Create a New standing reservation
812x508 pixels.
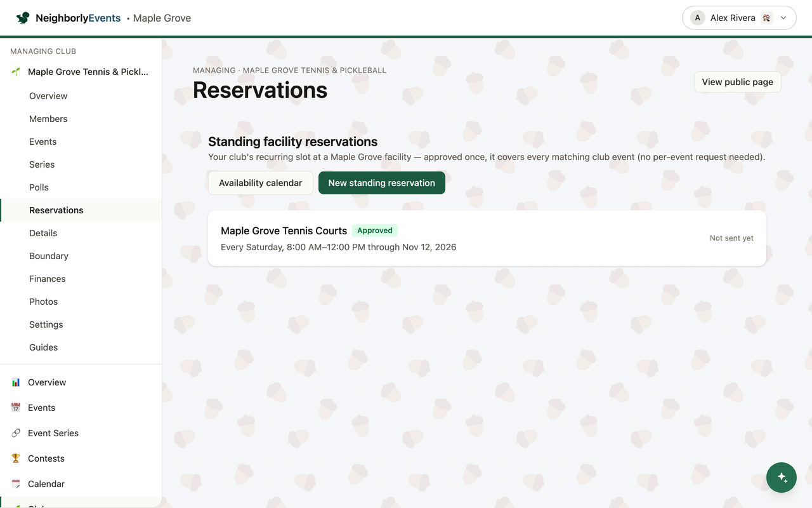click(382, 183)
